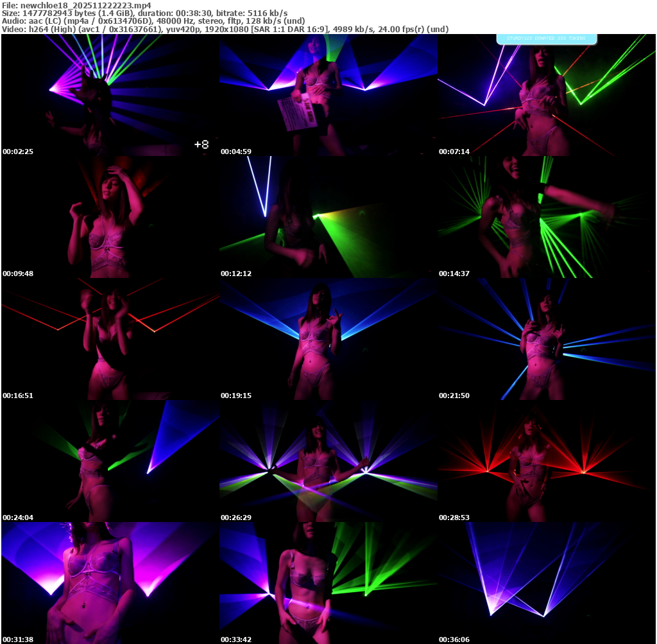Click the thumbnail at 00:31:38

(110, 583)
